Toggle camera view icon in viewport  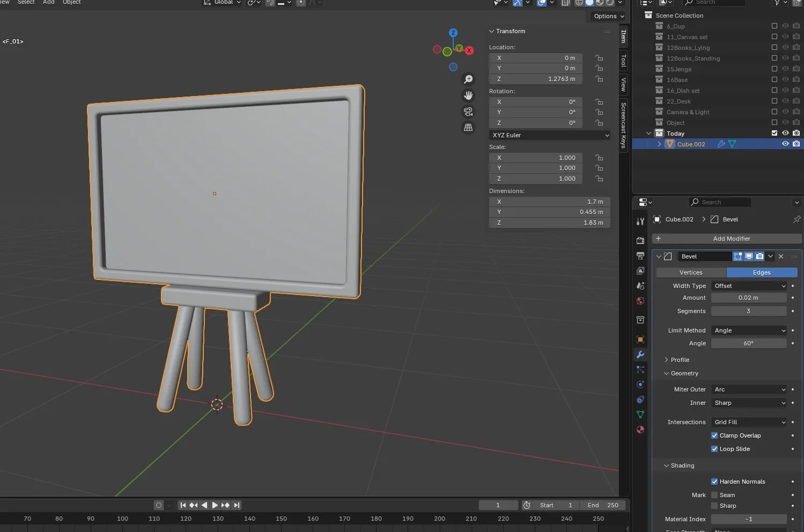click(x=468, y=112)
